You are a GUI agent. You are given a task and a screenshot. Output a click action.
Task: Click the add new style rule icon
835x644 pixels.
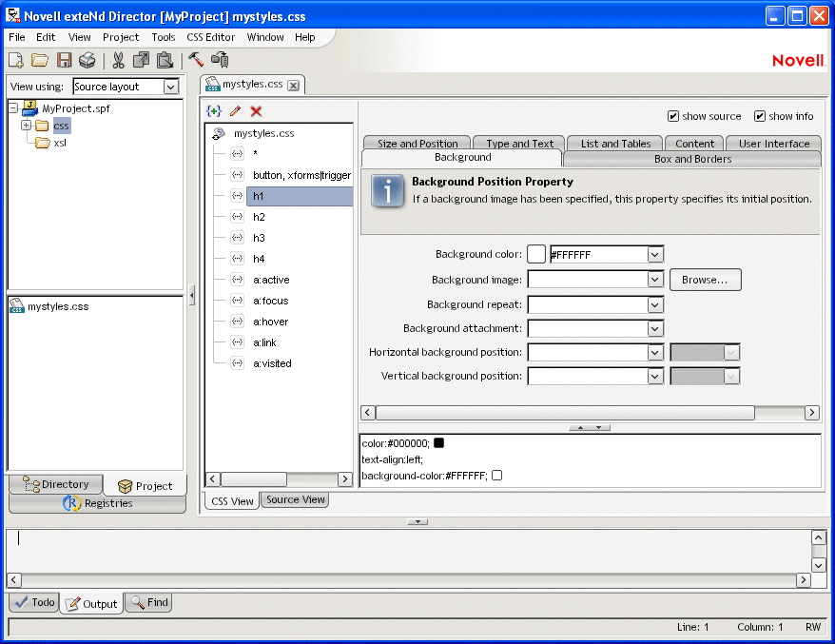214,111
